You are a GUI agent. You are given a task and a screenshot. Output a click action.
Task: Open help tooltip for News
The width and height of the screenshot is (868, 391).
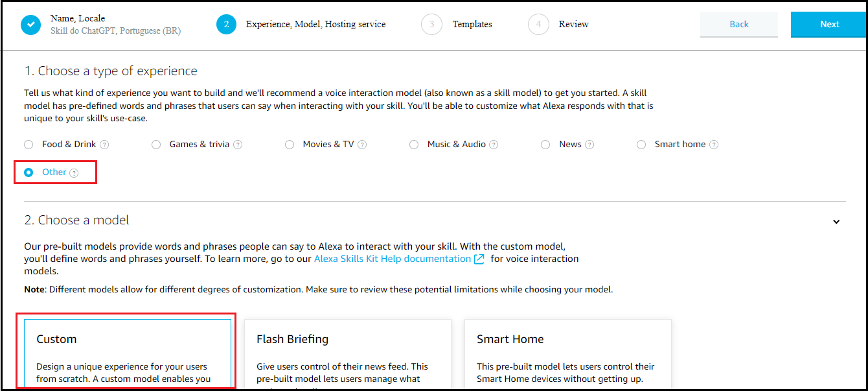pyautogui.click(x=589, y=145)
